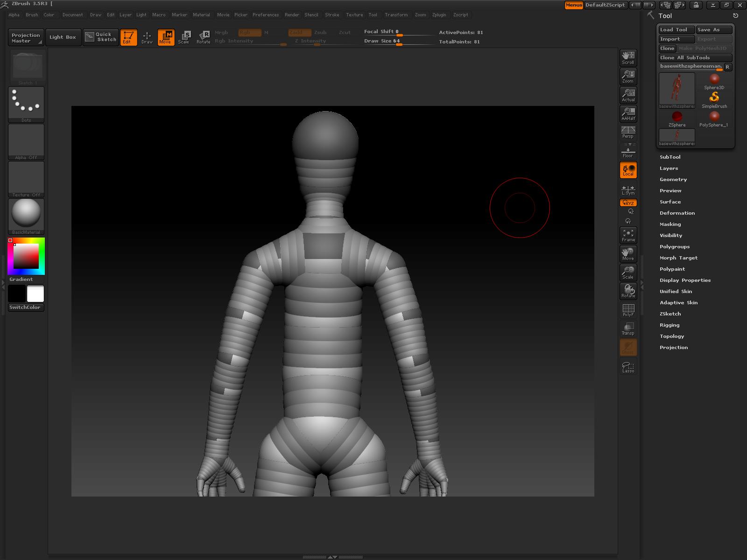The image size is (747, 560).
Task: Click the Actual size icon
Action: click(x=628, y=95)
